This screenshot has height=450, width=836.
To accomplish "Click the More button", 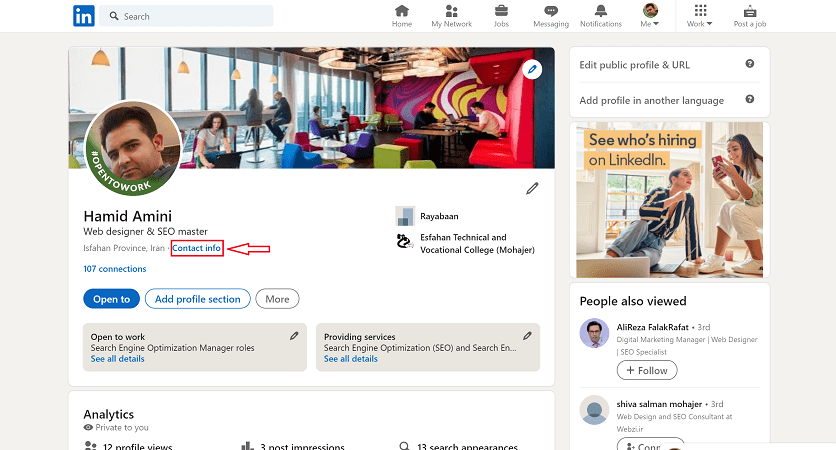I will click(277, 299).
